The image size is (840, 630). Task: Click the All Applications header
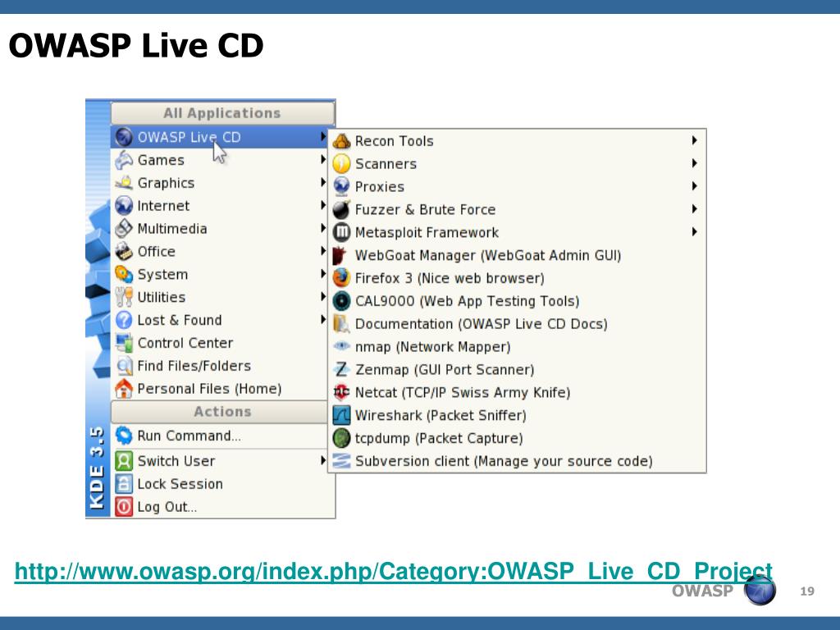(x=222, y=113)
